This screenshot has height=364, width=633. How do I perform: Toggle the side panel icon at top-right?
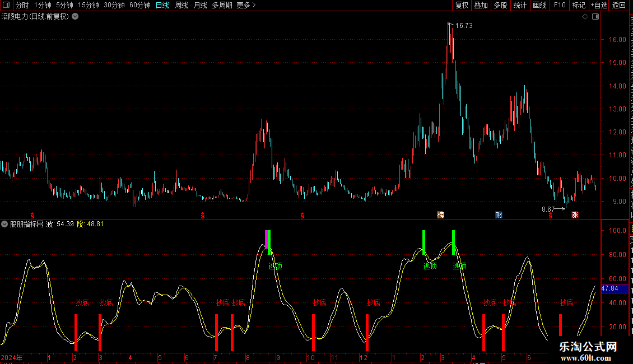pyautogui.click(x=595, y=17)
